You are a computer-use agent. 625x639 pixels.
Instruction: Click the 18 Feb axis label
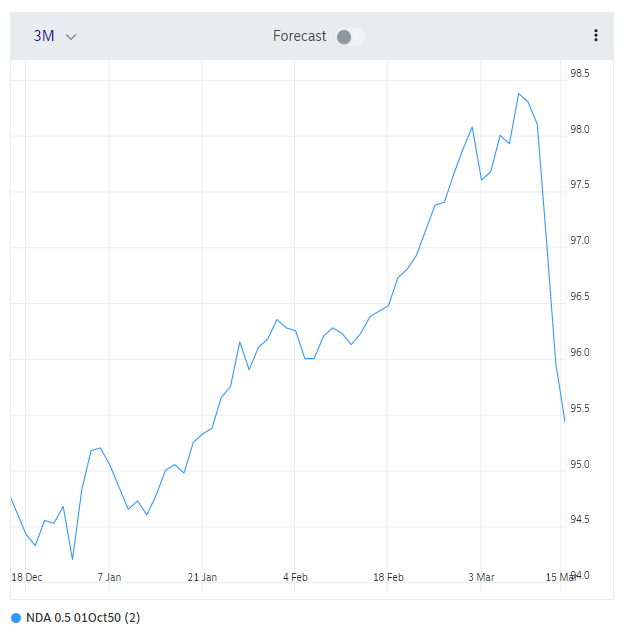(x=388, y=577)
